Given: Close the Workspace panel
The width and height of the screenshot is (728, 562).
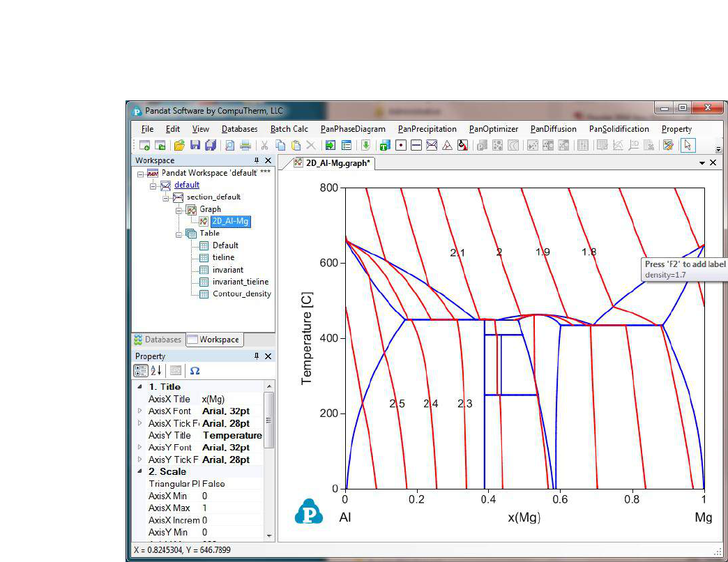Looking at the screenshot, I should 268,160.
